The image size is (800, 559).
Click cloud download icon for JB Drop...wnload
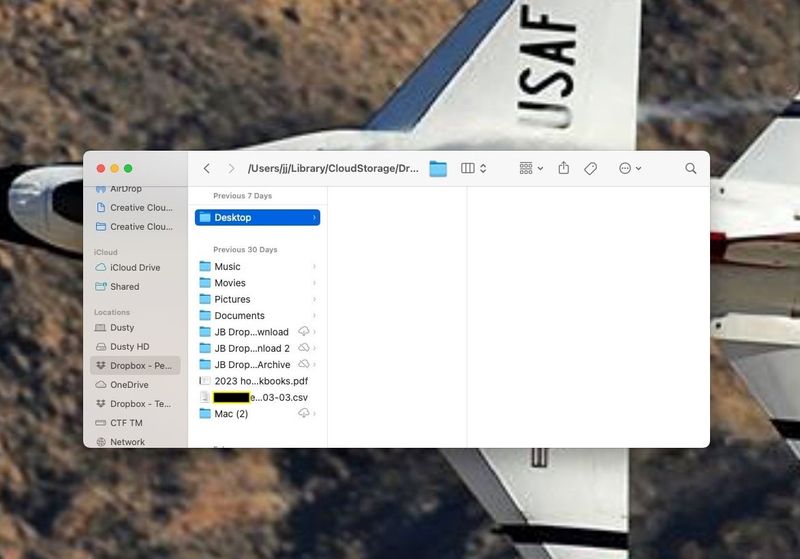coord(304,331)
